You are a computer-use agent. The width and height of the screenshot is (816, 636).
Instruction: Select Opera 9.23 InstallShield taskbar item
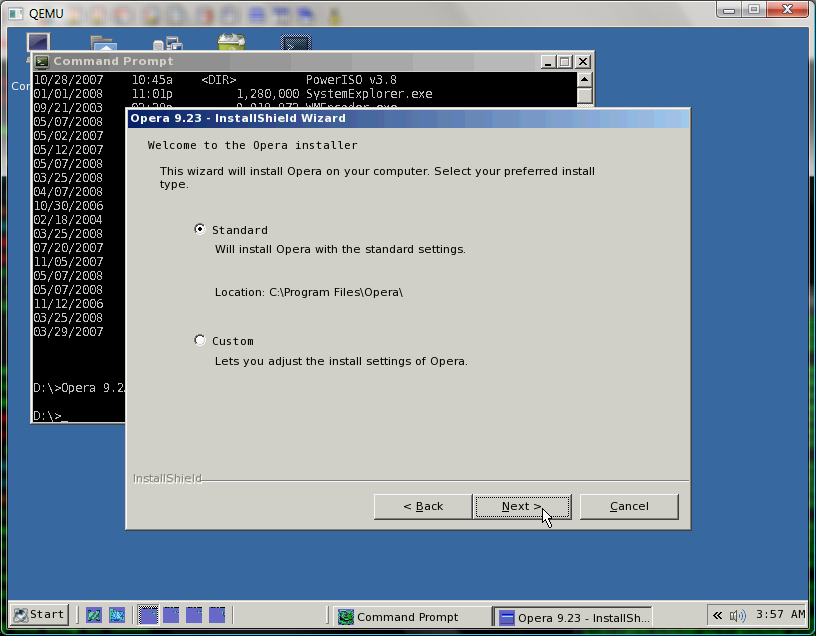[575, 617]
